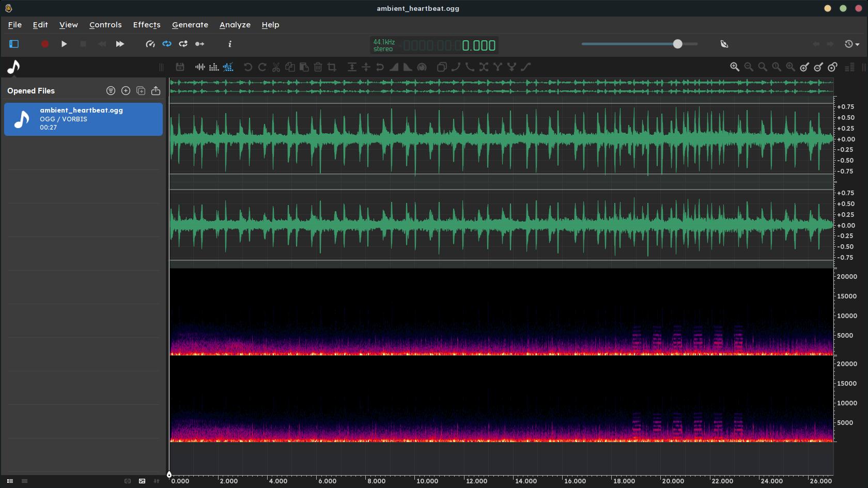The height and width of the screenshot is (488, 868).
Task: Open the Generate menu
Action: tap(190, 25)
